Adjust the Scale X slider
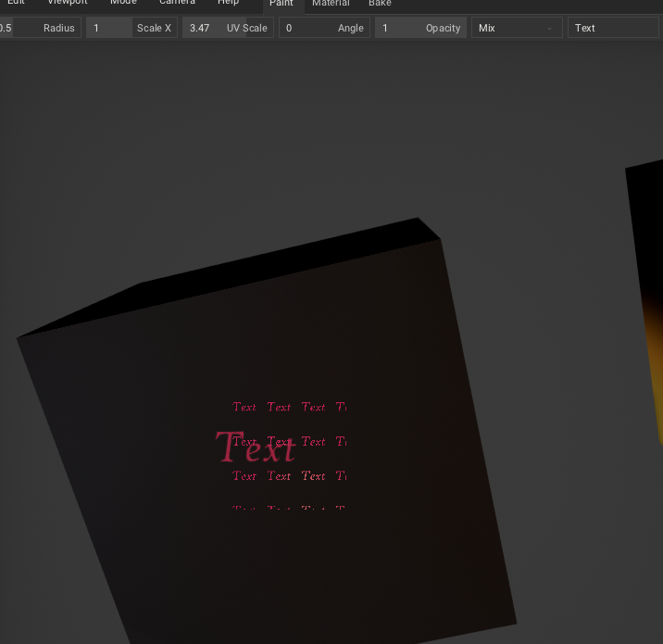The image size is (663, 644). pos(131,28)
